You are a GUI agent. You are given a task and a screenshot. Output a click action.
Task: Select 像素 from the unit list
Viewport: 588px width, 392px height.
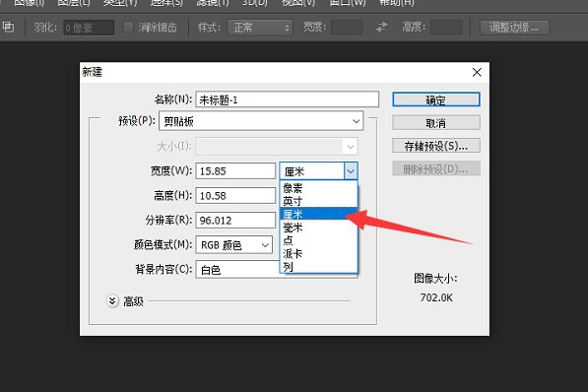[319, 188]
